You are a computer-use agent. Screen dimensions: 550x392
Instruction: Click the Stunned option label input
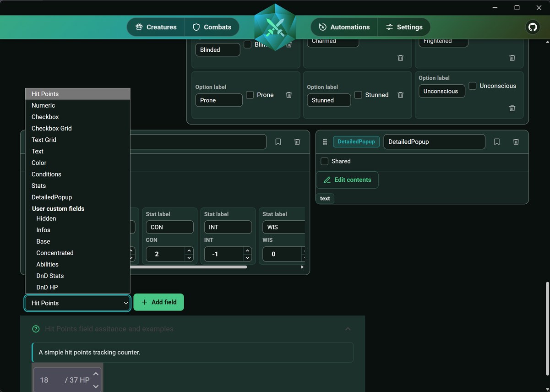(329, 100)
